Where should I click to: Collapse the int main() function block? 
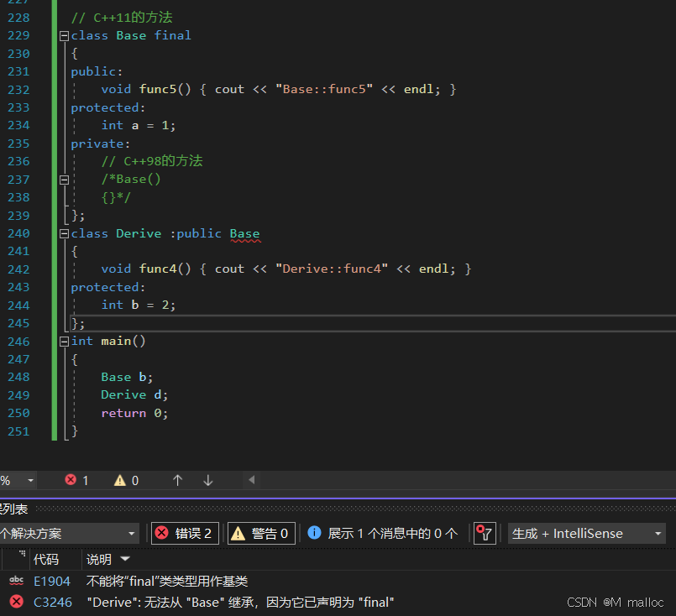(x=64, y=342)
